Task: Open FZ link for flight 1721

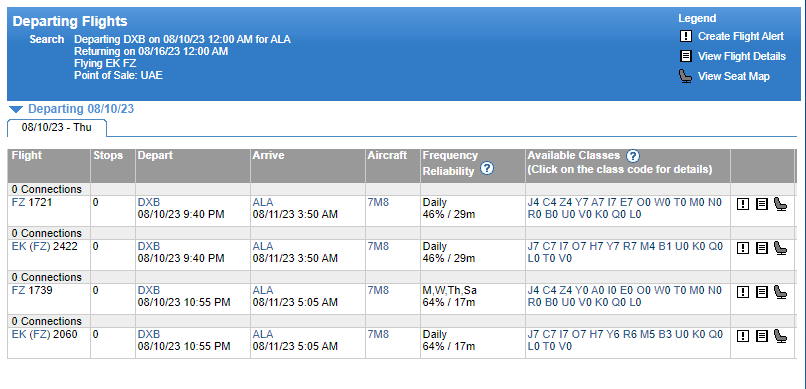Action: [x=18, y=202]
